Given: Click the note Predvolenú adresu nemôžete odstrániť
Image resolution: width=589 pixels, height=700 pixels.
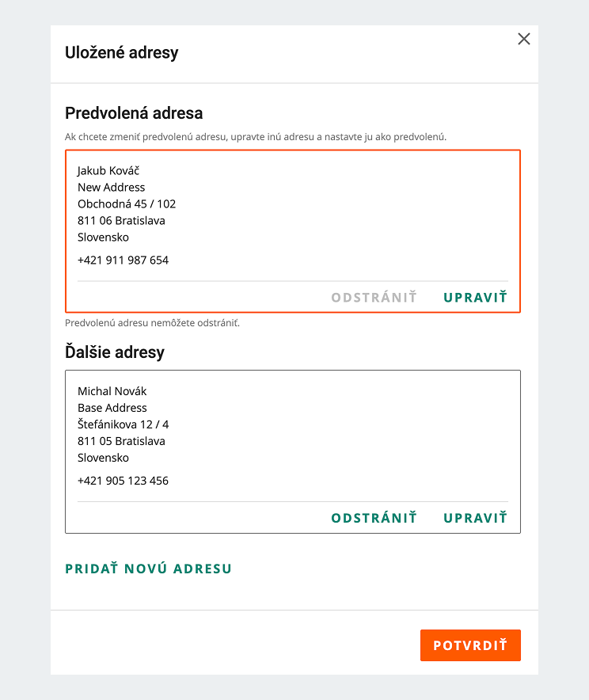Looking at the screenshot, I should 152,323.
